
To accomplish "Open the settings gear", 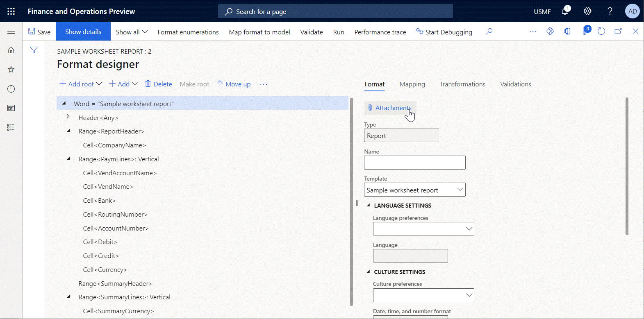I will pyautogui.click(x=587, y=11).
